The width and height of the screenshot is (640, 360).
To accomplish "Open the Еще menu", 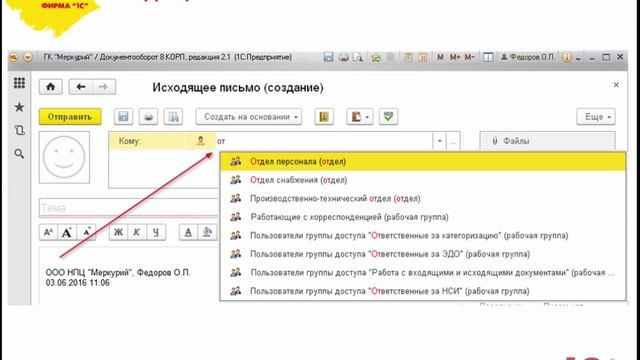I will tap(596, 117).
